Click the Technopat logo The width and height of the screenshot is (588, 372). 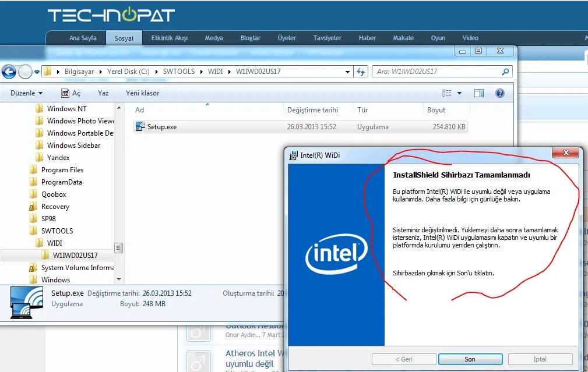pyautogui.click(x=111, y=15)
